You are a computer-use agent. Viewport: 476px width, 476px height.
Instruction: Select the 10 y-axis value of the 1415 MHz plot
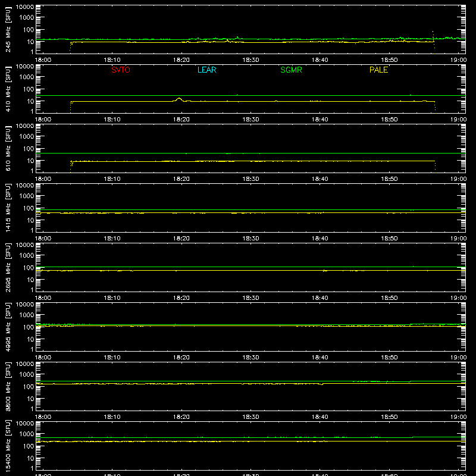pyautogui.click(x=30, y=220)
